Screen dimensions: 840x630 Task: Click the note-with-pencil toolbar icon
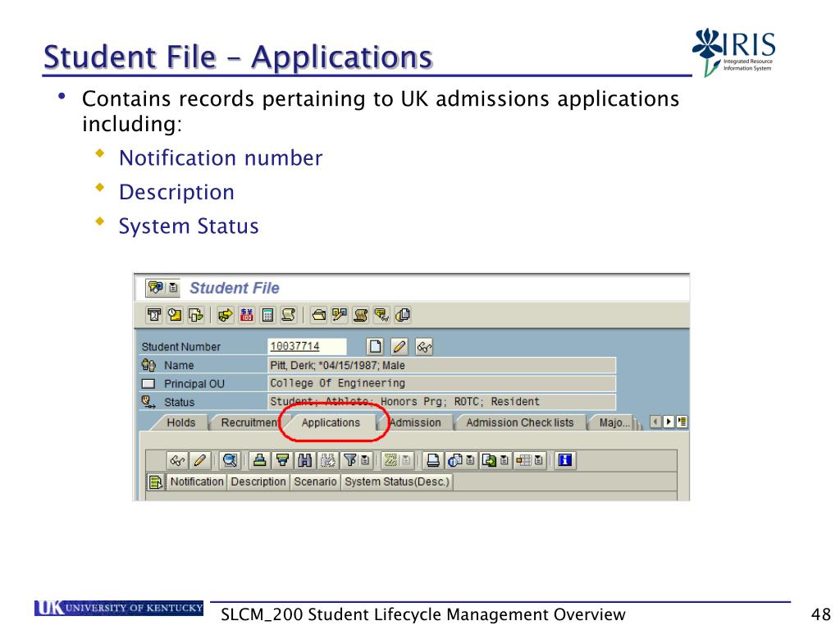point(339,315)
